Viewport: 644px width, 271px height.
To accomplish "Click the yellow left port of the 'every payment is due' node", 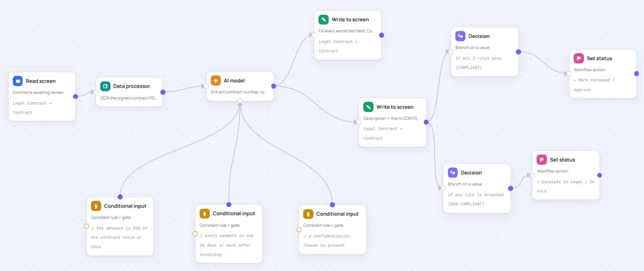I will point(195,234).
